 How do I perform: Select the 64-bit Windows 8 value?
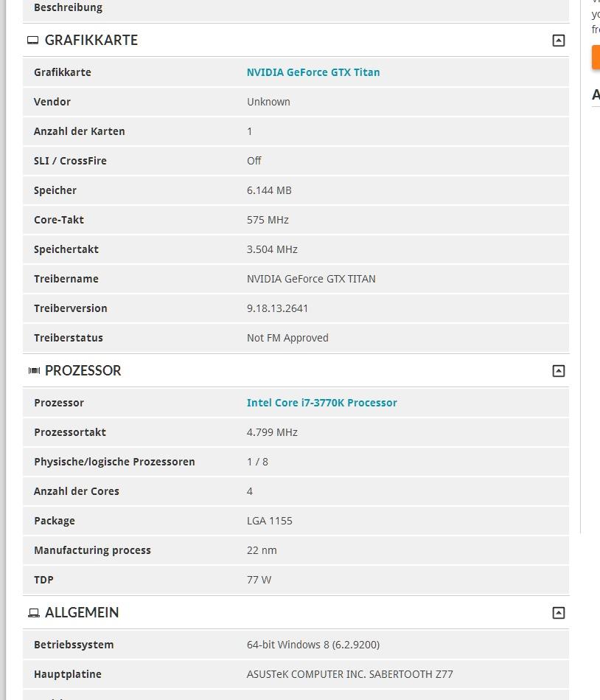tap(313, 645)
